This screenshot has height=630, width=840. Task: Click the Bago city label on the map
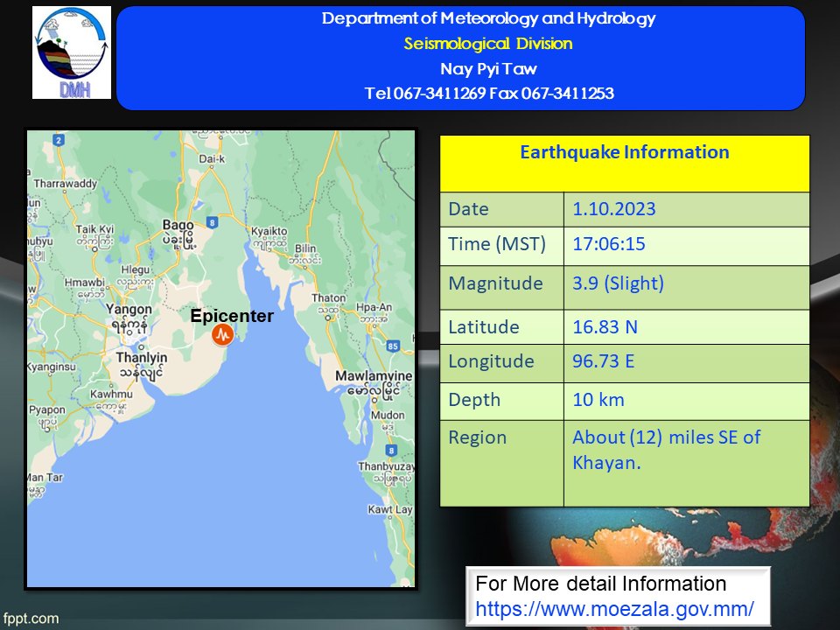click(178, 226)
